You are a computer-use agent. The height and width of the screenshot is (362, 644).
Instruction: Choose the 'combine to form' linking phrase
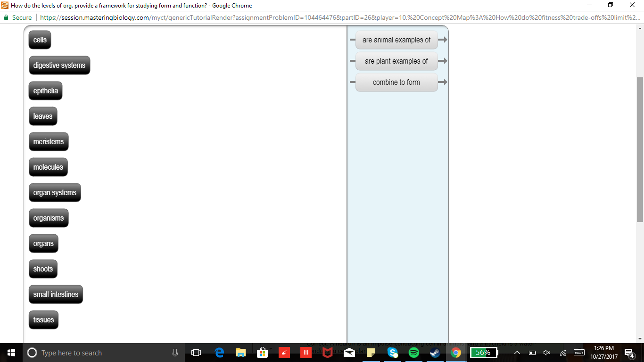click(x=396, y=82)
